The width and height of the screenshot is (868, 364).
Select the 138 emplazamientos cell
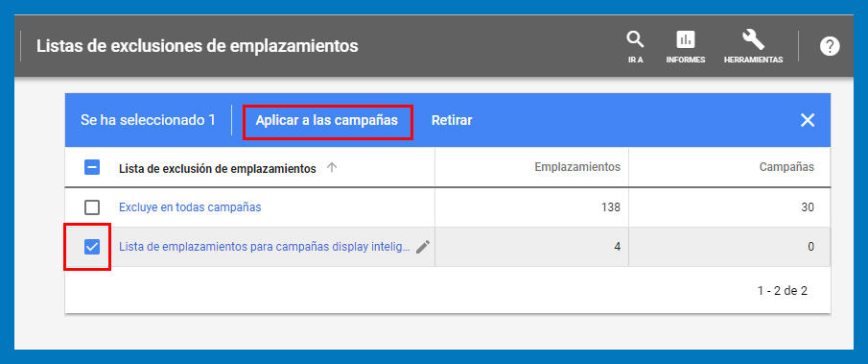531,207
